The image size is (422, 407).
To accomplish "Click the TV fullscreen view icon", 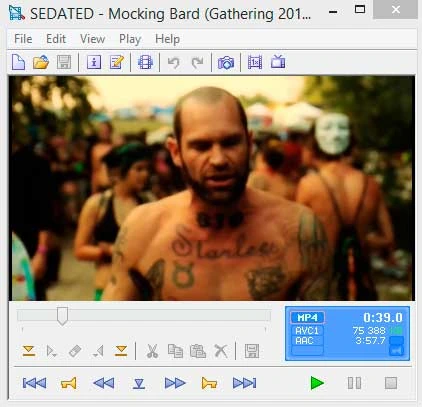I will pos(278,62).
